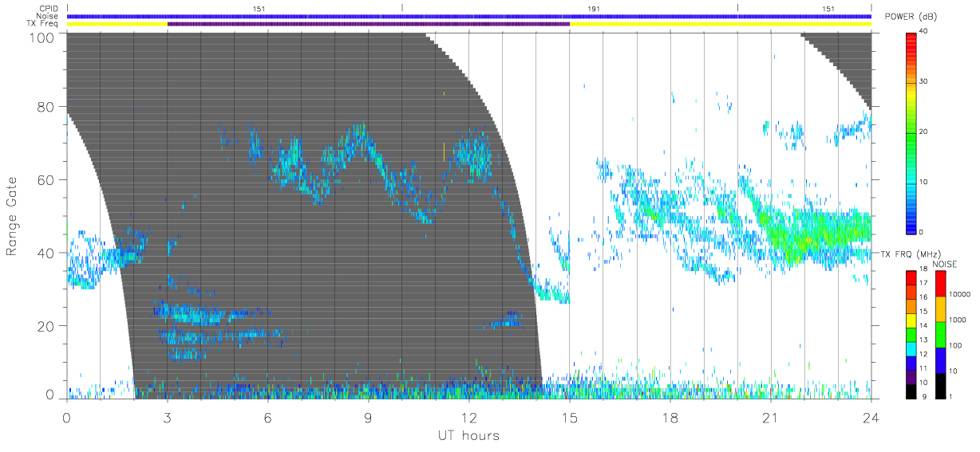Click the TX FRQ (MHz) color scale bar
Screen dimensions: 980x452
coord(911,333)
